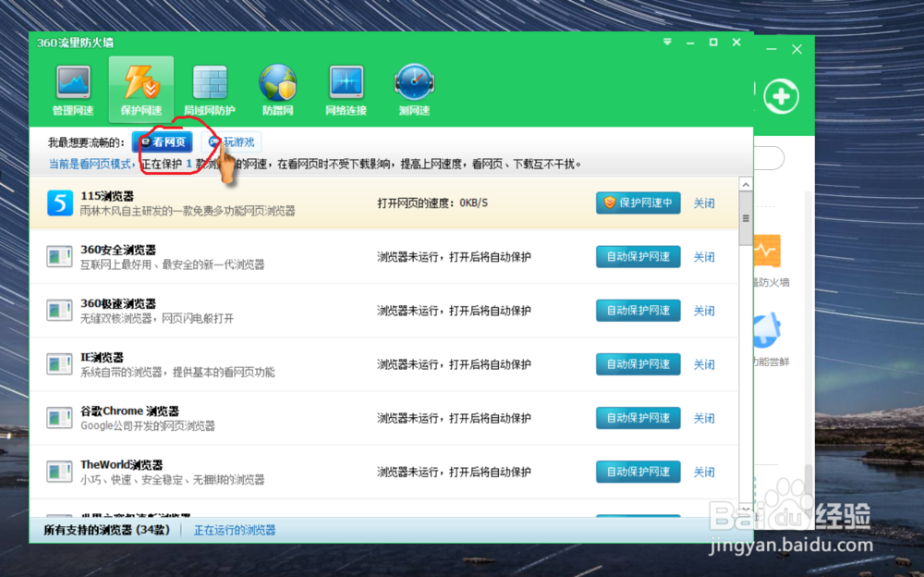This screenshot has height=577, width=924.
Task: Click Google公司开发的网页浏览器 description text
Action: tap(147, 426)
